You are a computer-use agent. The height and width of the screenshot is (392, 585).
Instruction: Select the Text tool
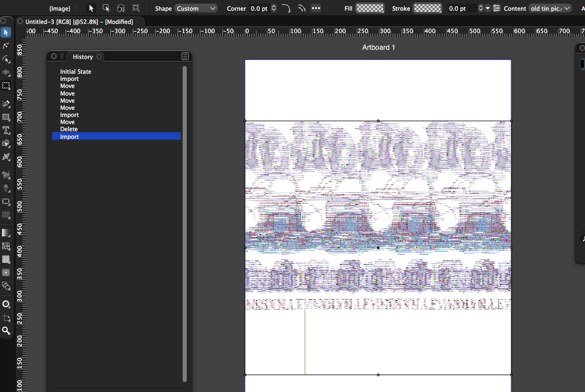pos(6,130)
